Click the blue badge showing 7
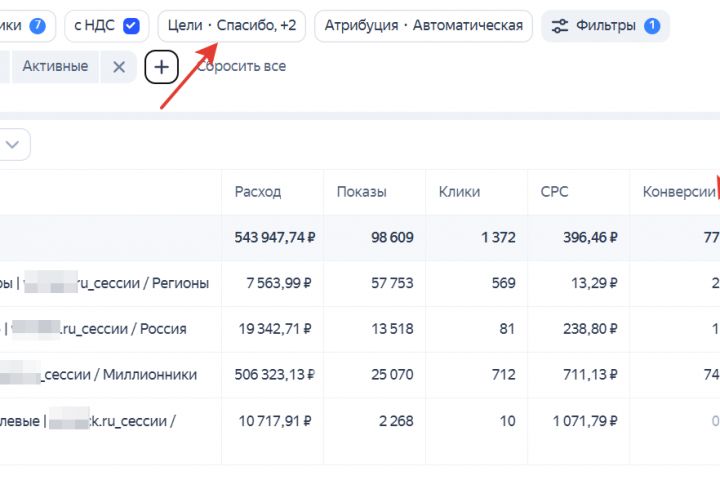This screenshot has height=480, width=720. [x=37, y=25]
